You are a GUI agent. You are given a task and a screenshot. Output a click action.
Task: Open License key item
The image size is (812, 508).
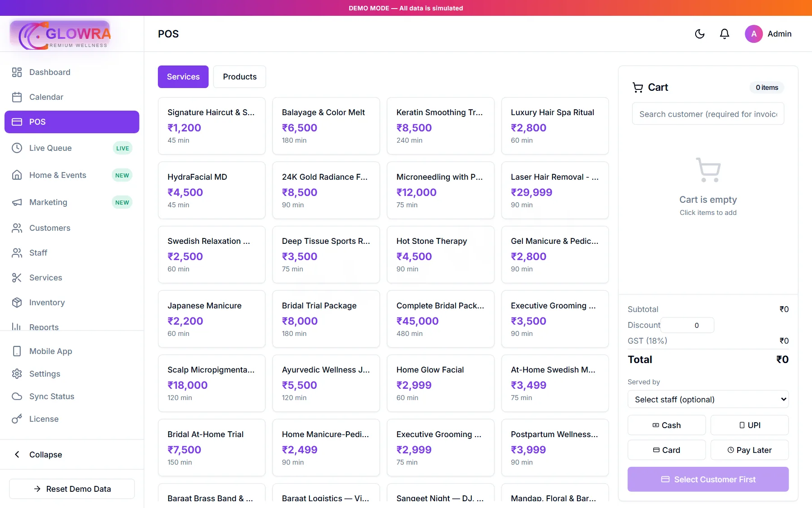(x=72, y=419)
